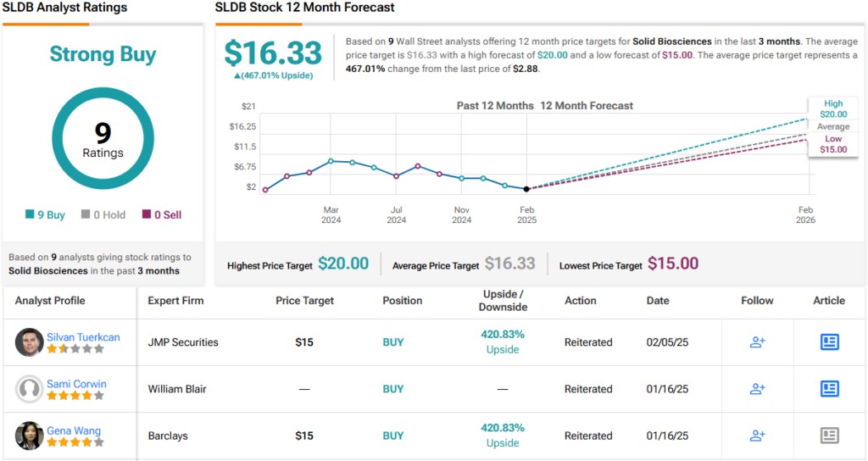868x461 pixels.
Task: Open Sami Corwin analyst profile link
Action: 76,383
